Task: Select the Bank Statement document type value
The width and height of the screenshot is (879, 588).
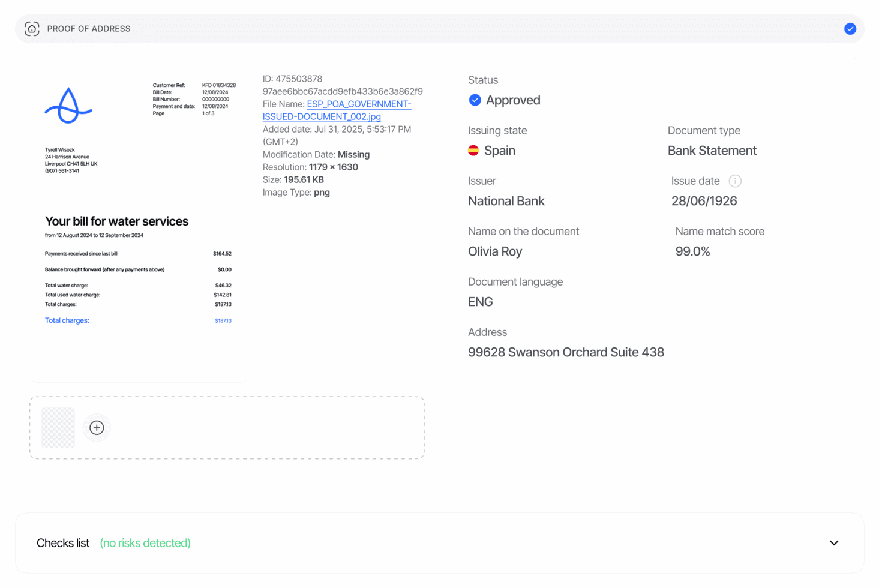Action: [x=712, y=151]
